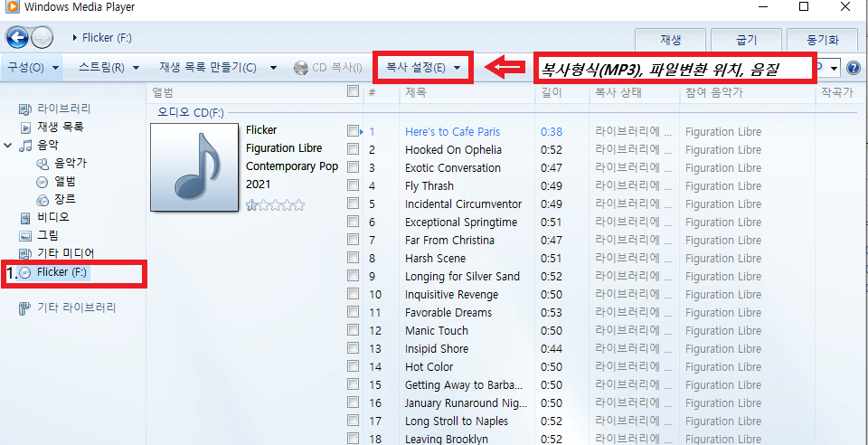
Task: Tick the Fly Thrash track checkbox
Action: pos(353,185)
